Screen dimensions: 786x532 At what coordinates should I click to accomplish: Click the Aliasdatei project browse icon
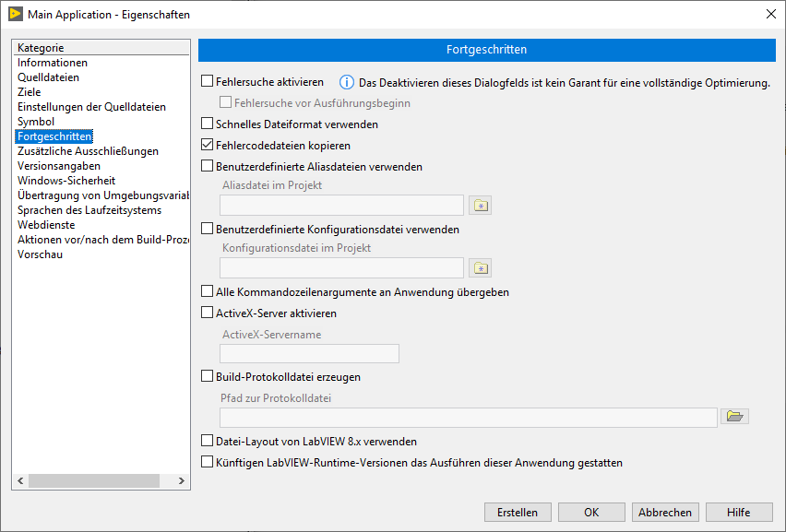[480, 206]
